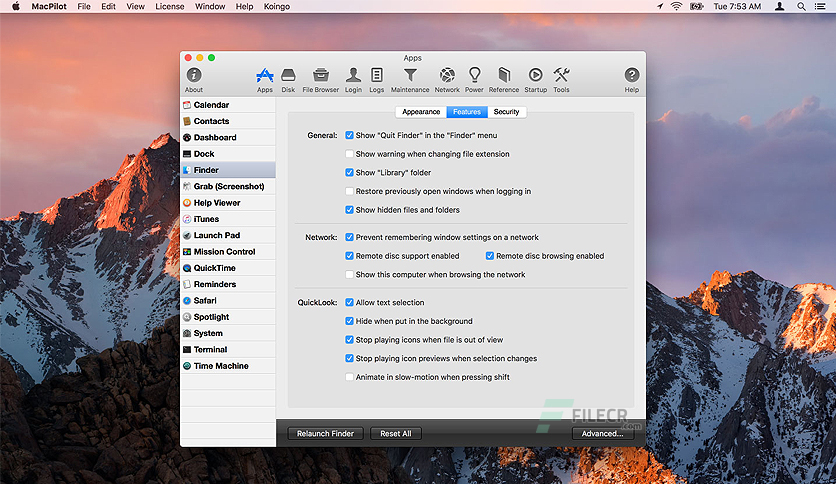Open the Login toolbar icon
The height and width of the screenshot is (484, 836).
[353, 80]
